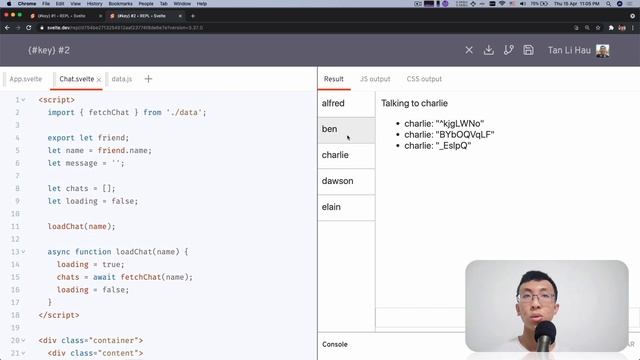Show the CSS output tab

[x=424, y=79]
